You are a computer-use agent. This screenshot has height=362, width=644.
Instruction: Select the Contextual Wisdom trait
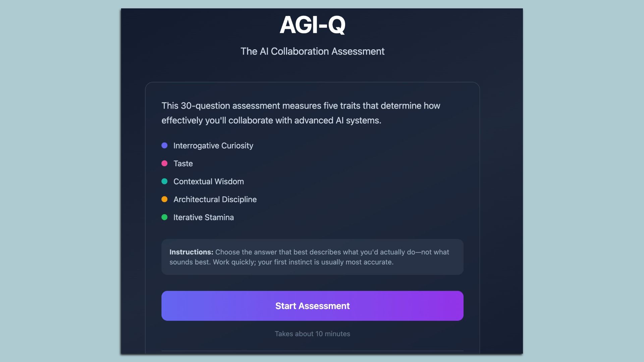tap(208, 181)
